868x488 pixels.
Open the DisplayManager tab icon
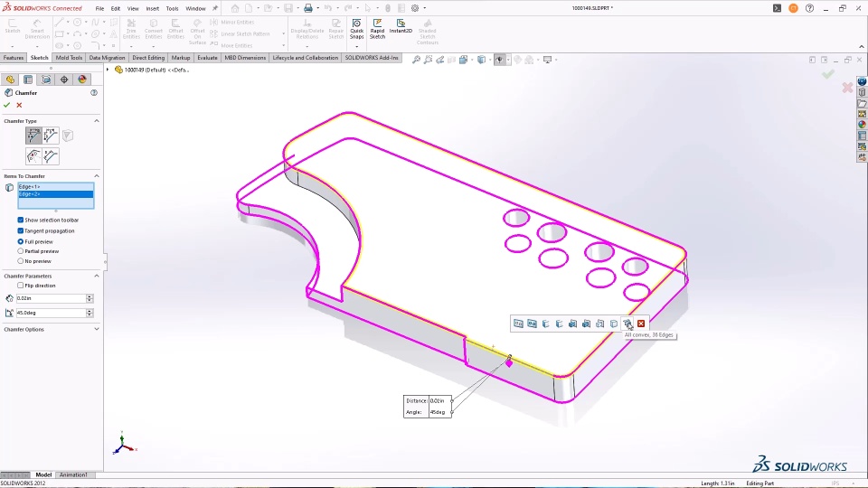82,80
